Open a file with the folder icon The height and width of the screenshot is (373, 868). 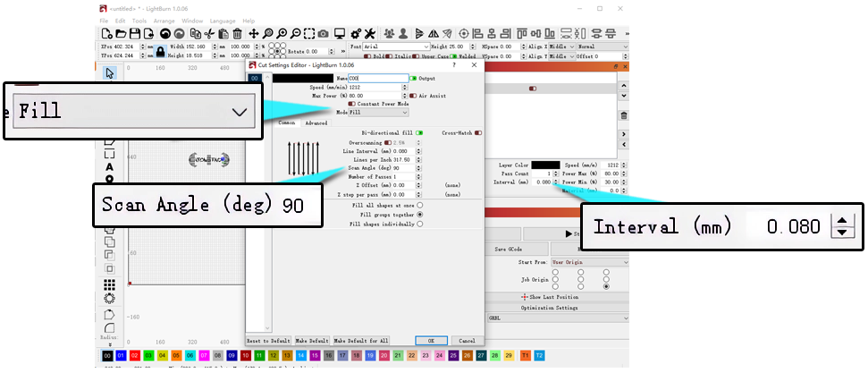pyautogui.click(x=120, y=34)
